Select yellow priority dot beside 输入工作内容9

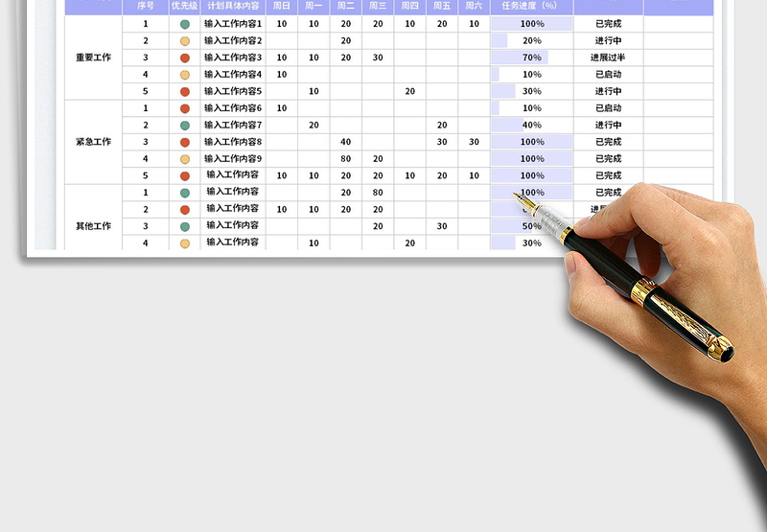185,159
